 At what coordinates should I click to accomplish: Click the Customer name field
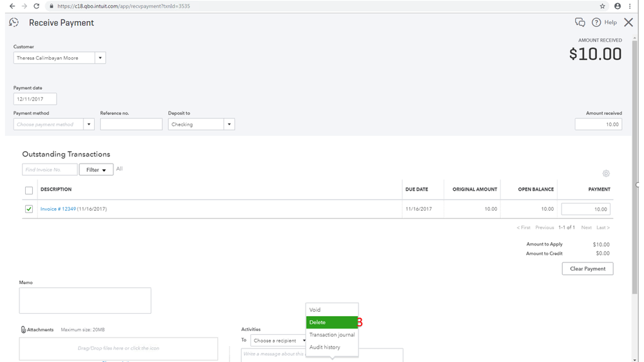tap(54, 58)
